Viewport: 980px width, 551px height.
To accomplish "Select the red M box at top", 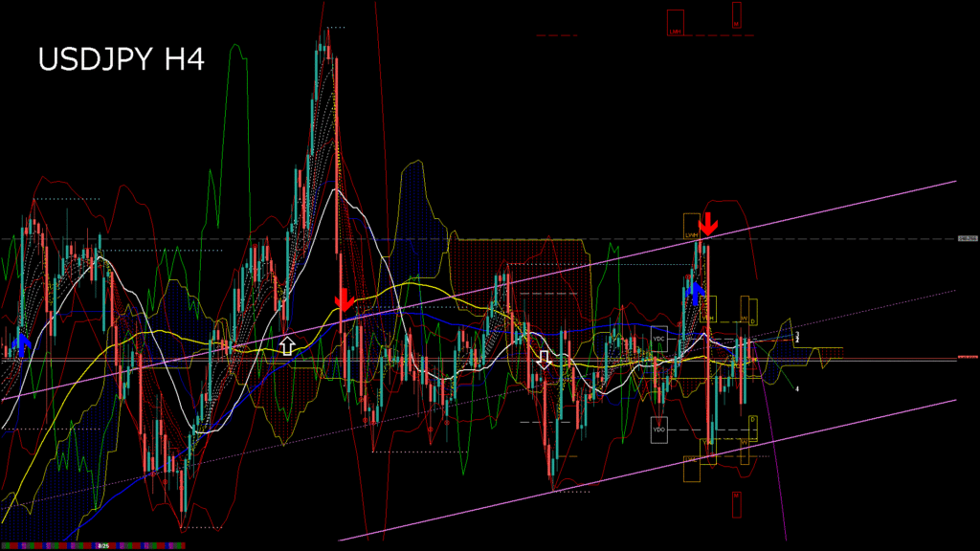I will [736, 14].
